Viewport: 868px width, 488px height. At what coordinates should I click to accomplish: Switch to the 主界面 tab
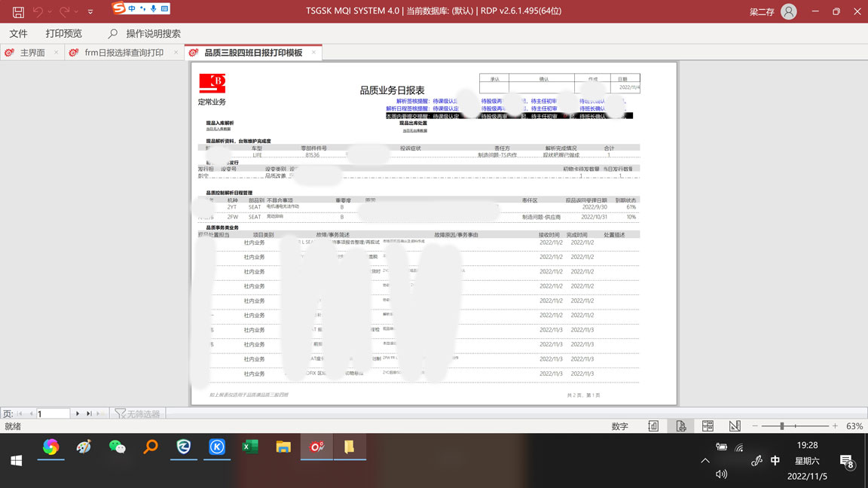[x=32, y=53]
